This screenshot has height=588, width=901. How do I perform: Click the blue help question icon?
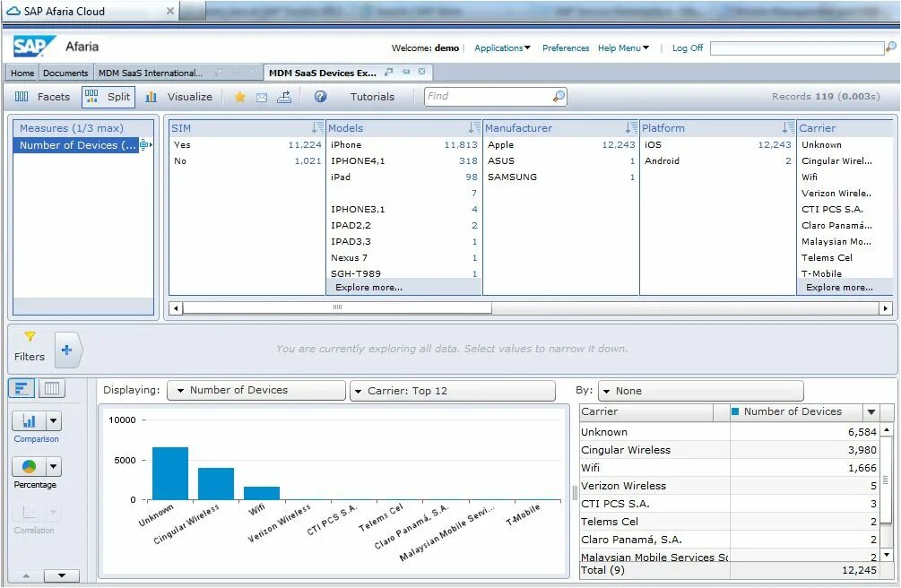click(321, 97)
